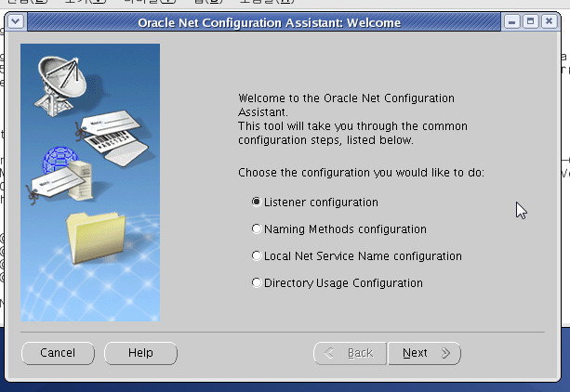Go to Next wizard step
Screen dimensions: 570x392
(x=424, y=353)
